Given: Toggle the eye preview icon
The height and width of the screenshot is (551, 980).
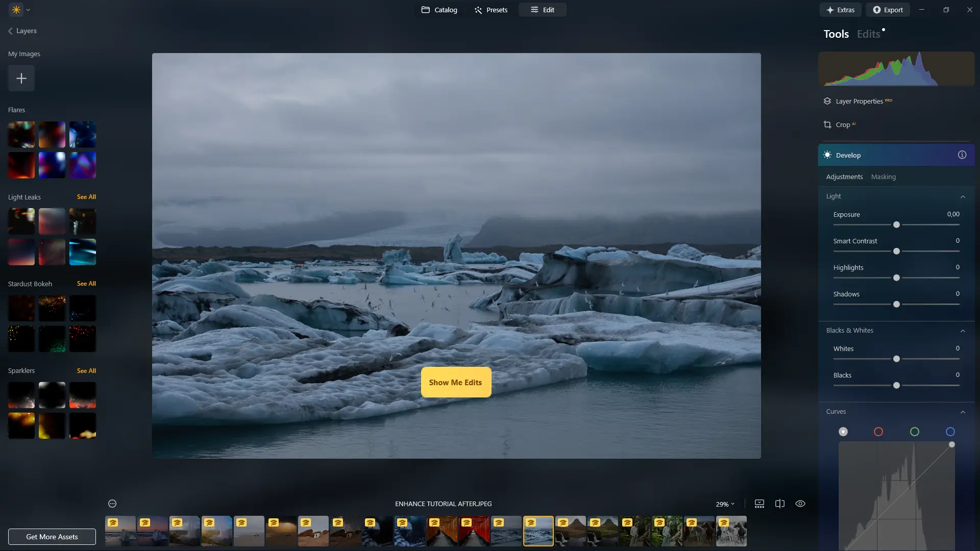Looking at the screenshot, I should pyautogui.click(x=800, y=504).
